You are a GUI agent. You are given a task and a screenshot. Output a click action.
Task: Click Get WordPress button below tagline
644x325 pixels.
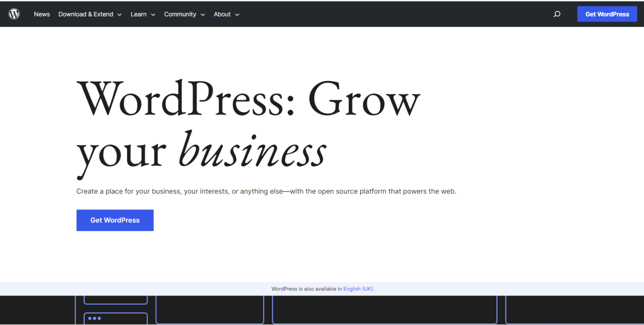click(x=115, y=220)
